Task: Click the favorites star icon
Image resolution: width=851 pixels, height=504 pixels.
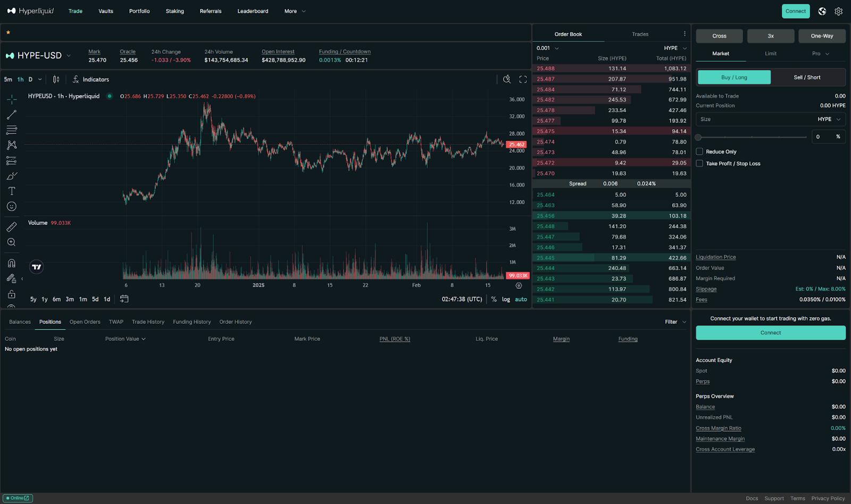Action: (x=8, y=32)
